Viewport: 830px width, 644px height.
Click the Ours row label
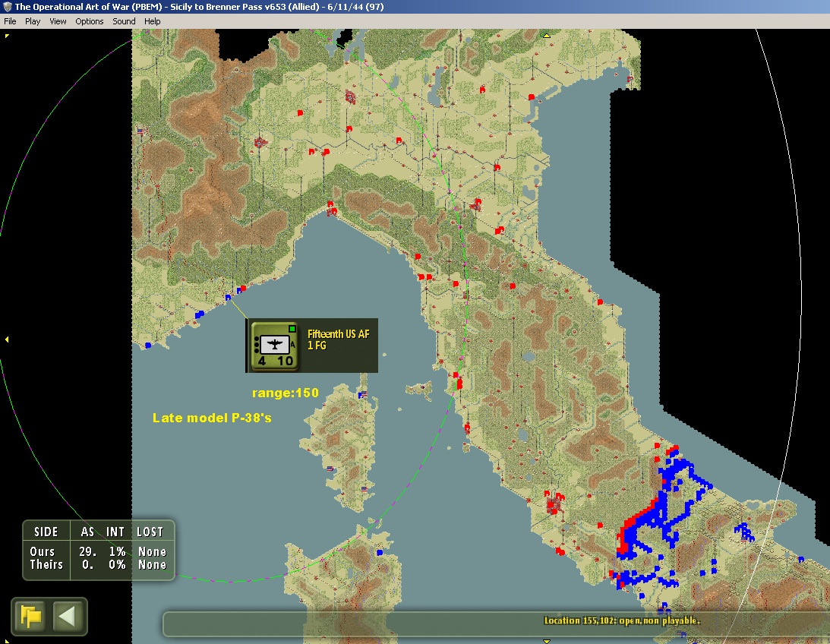point(43,551)
